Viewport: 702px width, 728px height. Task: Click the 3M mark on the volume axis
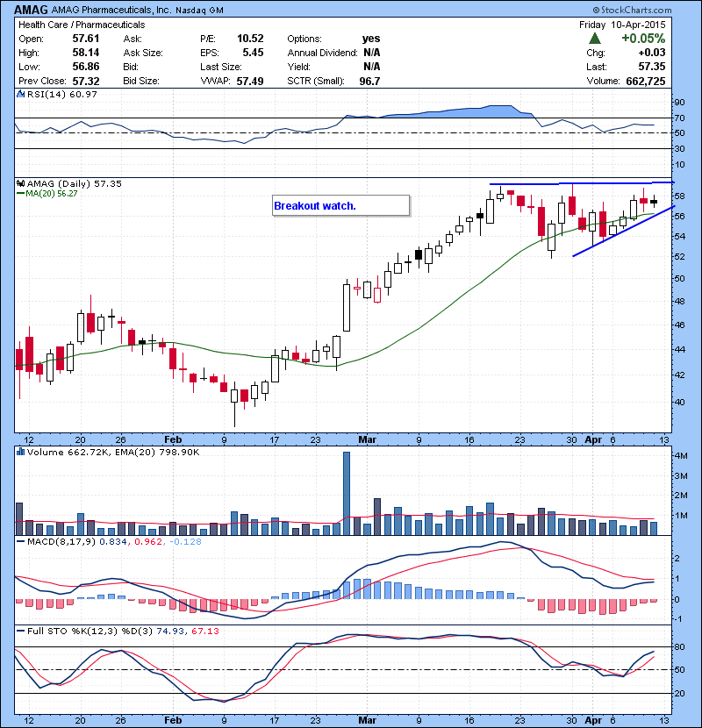681,476
